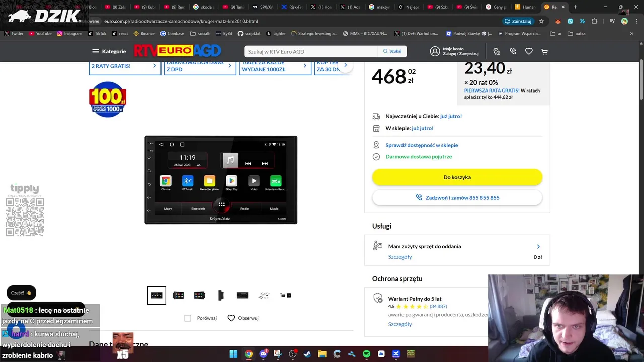644x362 pixels.
Task: Click 'już jutro!' link next to W sklepie
Action: point(422,128)
